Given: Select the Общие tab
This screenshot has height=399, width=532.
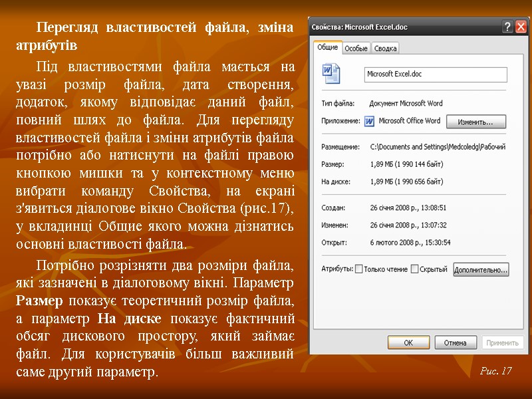Looking at the screenshot, I should (x=327, y=48).
